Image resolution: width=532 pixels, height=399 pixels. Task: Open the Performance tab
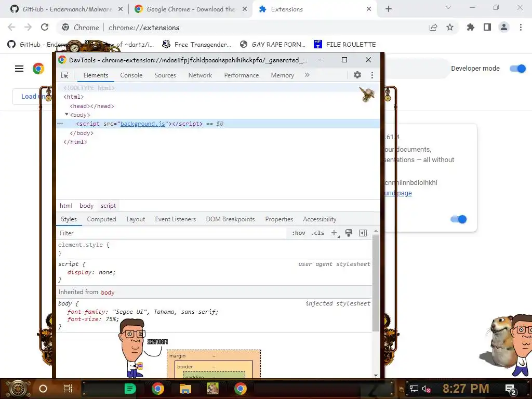(x=242, y=75)
